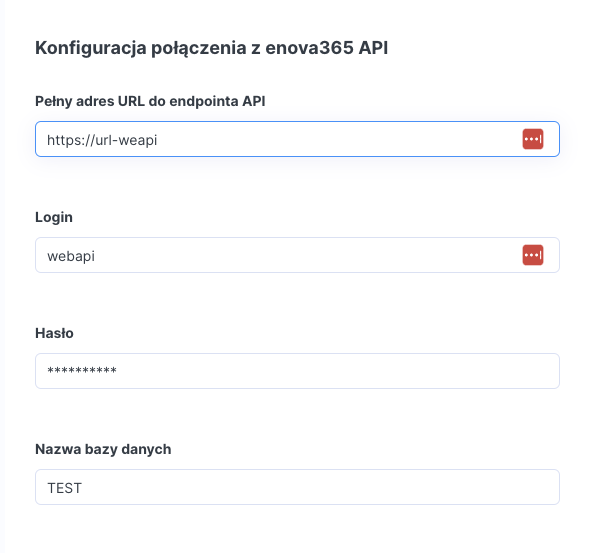Click empty space right of password asterisks
Image resolution: width=612 pixels, height=553 pixels.
coord(340,371)
